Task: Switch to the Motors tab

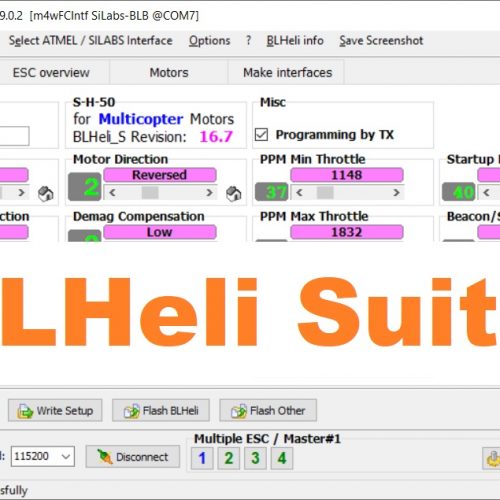Action: [x=169, y=73]
